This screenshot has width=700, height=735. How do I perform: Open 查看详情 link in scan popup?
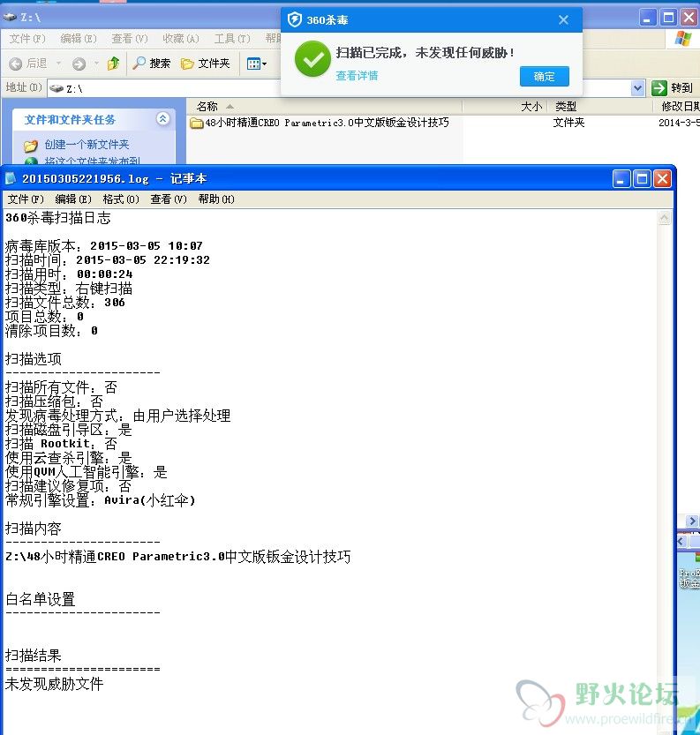357,76
